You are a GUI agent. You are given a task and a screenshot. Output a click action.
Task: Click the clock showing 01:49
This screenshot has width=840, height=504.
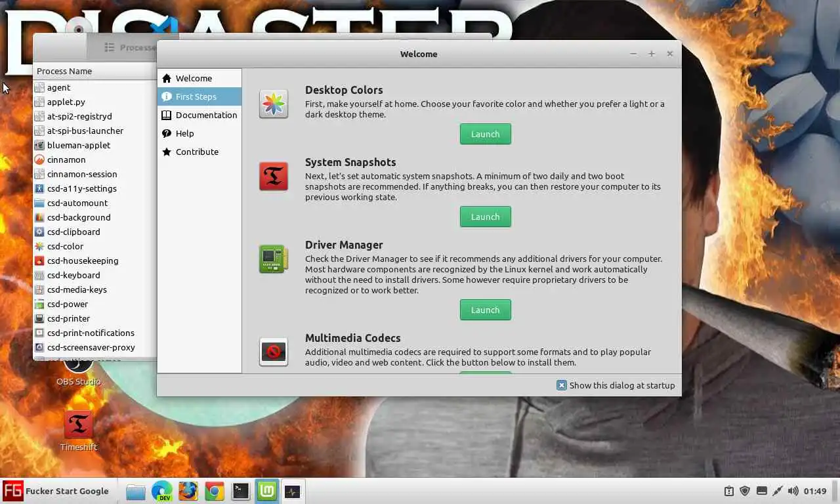click(x=815, y=491)
